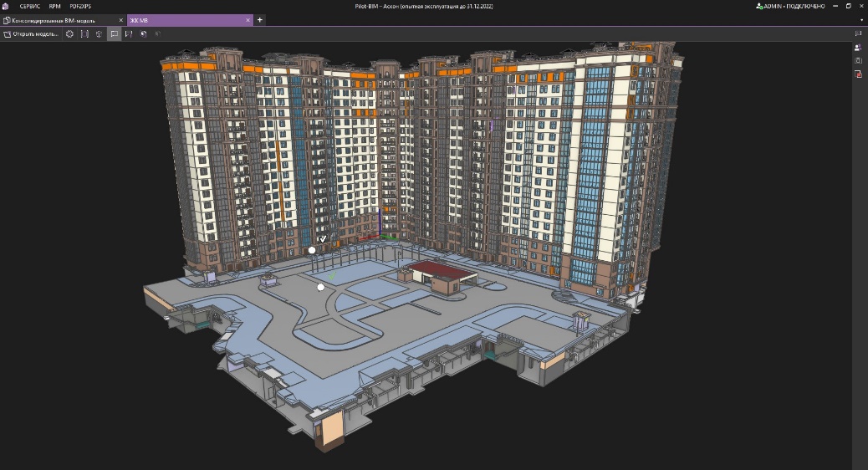
Task: Click the Pilot-BIM application logo icon
Action: coord(7,6)
